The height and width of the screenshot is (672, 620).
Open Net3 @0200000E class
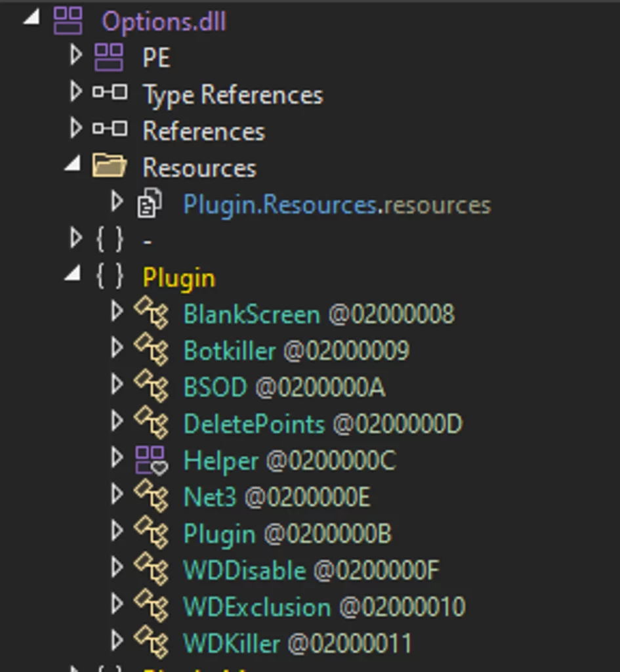click(276, 497)
